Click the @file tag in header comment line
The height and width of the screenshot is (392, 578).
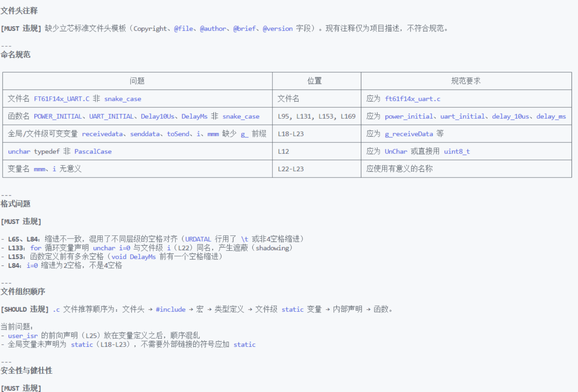(183, 29)
